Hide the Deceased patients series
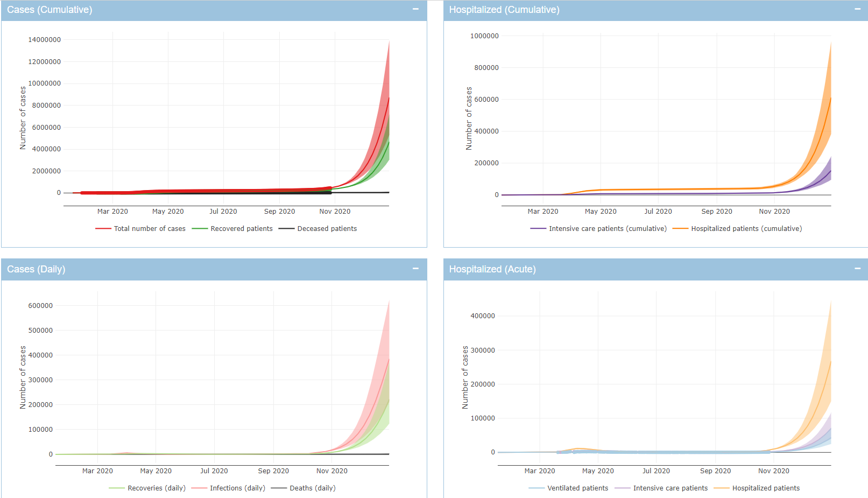Image resolution: width=868 pixels, height=498 pixels. pyautogui.click(x=327, y=229)
